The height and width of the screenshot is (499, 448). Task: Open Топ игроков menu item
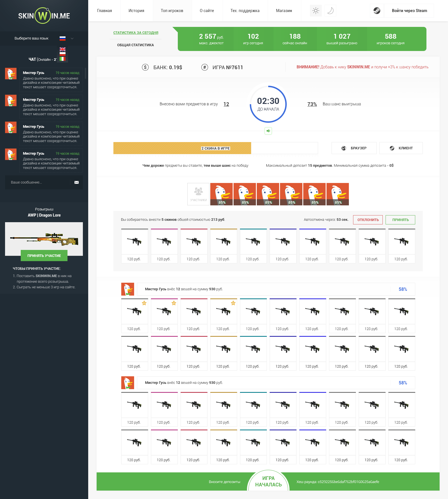coord(172,11)
